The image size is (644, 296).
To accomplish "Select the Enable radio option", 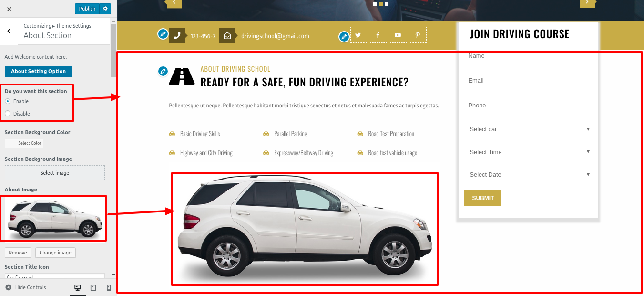I will pyautogui.click(x=8, y=101).
